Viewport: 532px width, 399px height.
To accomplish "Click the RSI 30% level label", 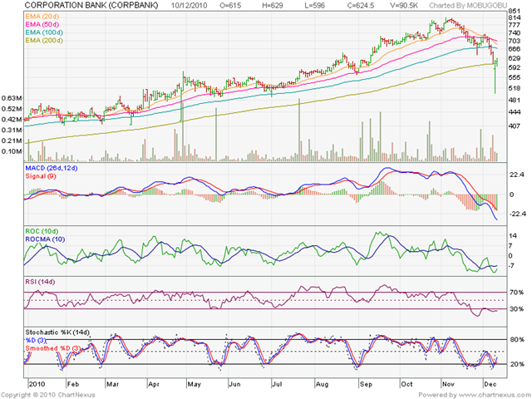I will coord(517,308).
